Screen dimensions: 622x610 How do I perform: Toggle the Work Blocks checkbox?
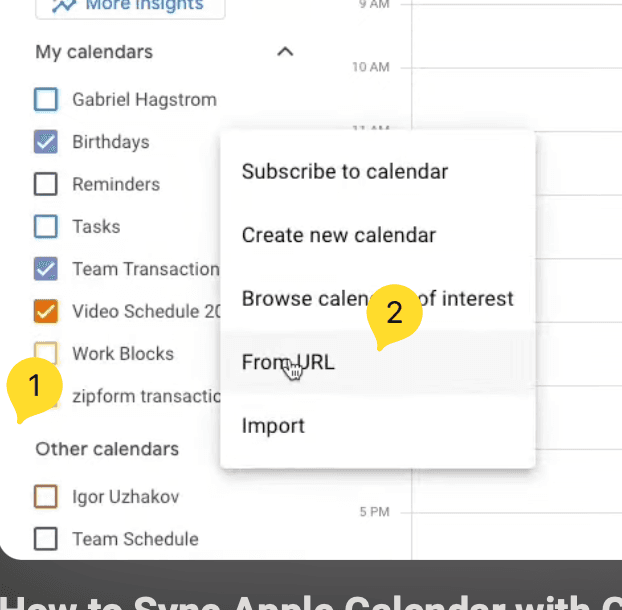(x=46, y=353)
